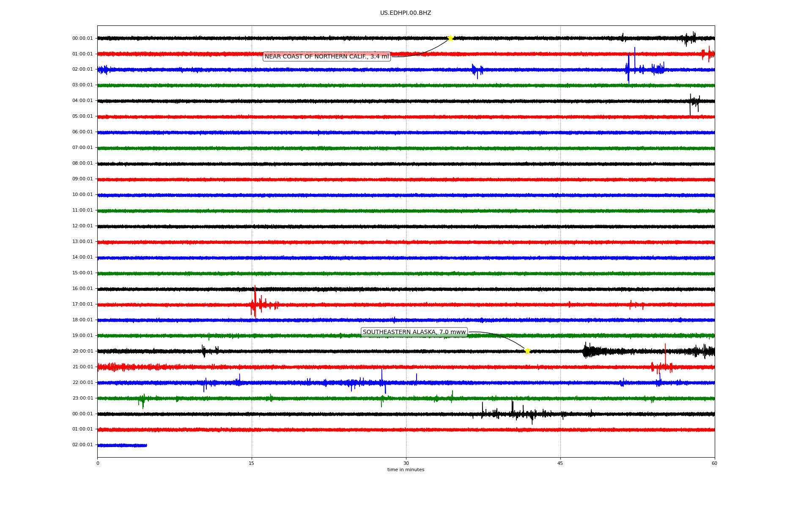Viewport: 812px width, 508px height.
Task: Click the 15 tick label on x-axis
Action: 252,463
